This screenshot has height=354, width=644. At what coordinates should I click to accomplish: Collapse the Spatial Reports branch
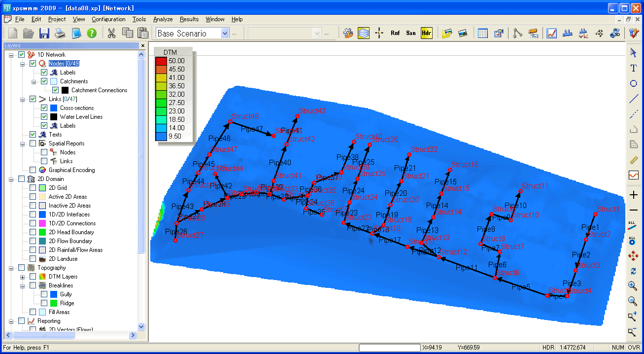pos(23,143)
